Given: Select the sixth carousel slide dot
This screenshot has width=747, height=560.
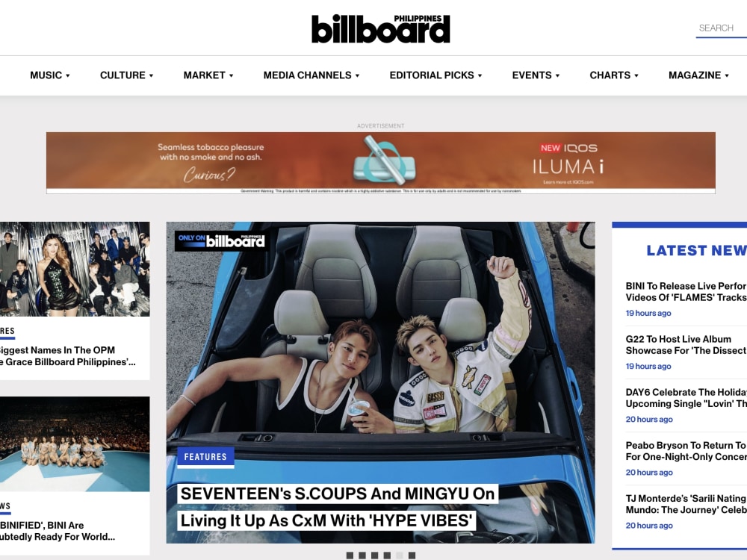Looking at the screenshot, I should click(x=412, y=556).
